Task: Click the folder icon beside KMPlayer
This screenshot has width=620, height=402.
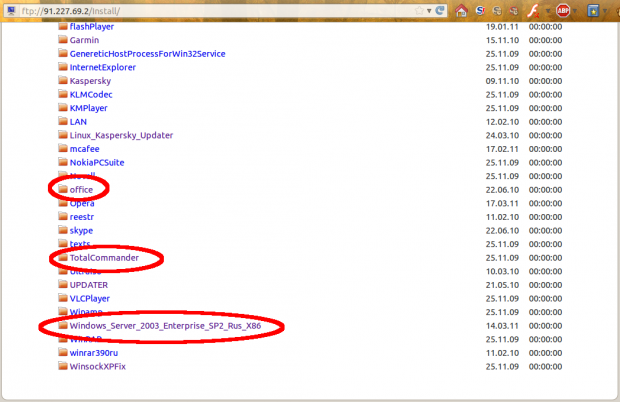Action: 63,108
